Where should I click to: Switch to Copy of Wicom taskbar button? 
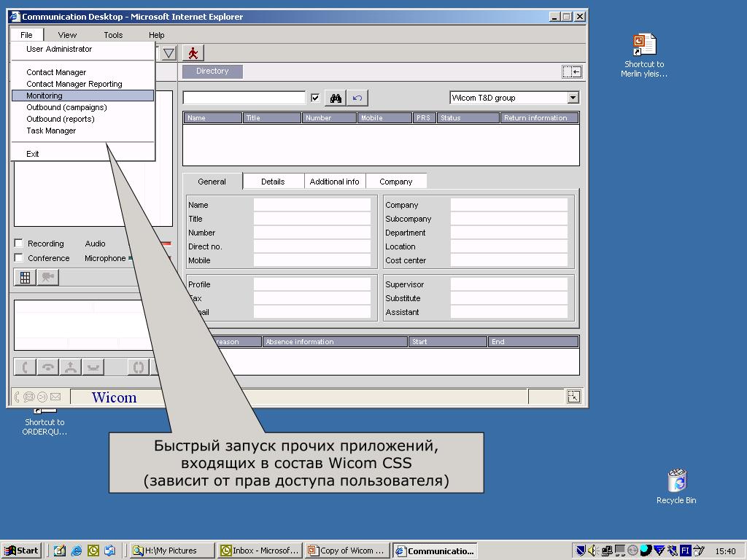click(x=347, y=551)
